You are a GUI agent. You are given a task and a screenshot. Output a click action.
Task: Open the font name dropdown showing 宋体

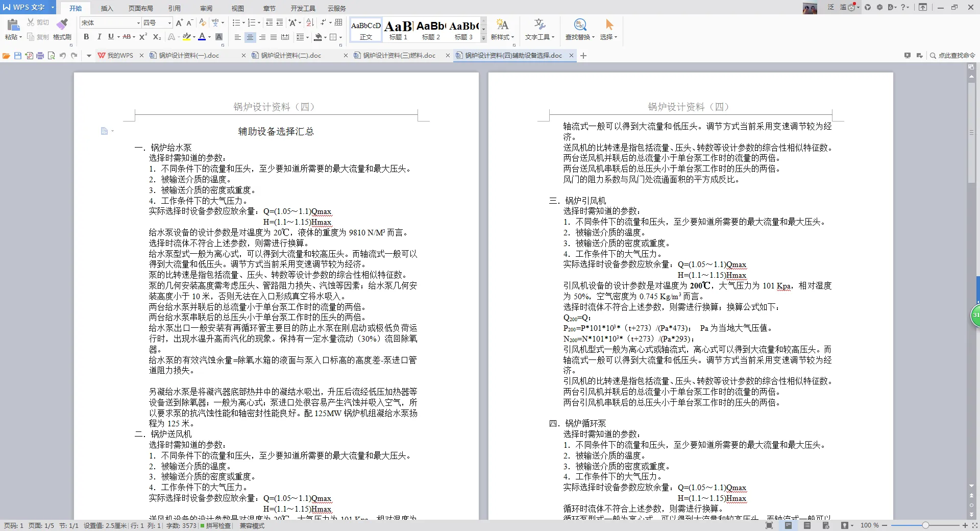pos(138,23)
